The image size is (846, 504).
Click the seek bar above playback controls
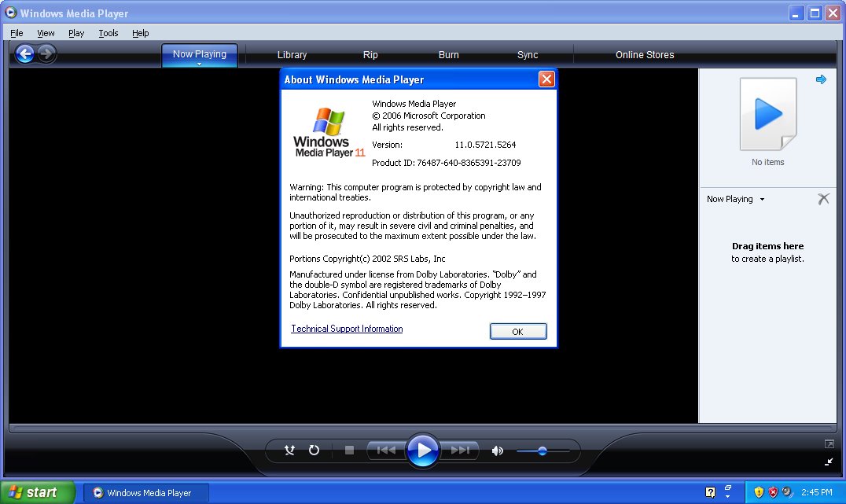(x=422, y=429)
